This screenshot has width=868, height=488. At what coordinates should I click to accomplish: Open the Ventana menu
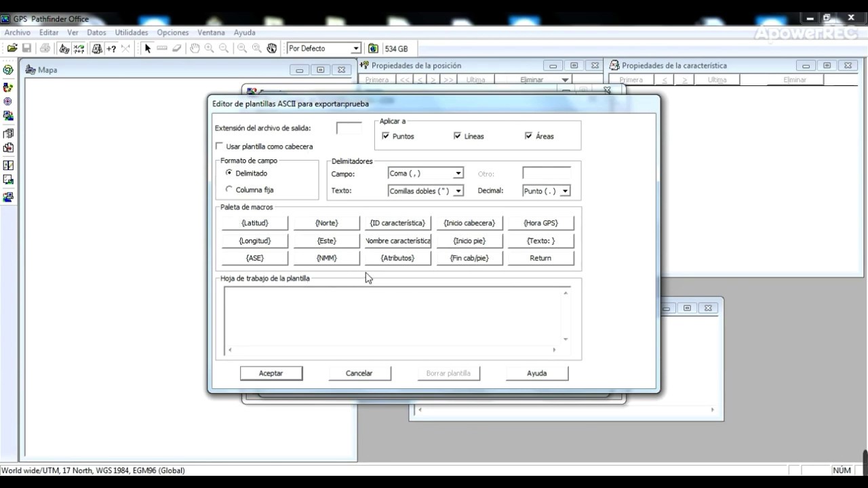(x=212, y=33)
